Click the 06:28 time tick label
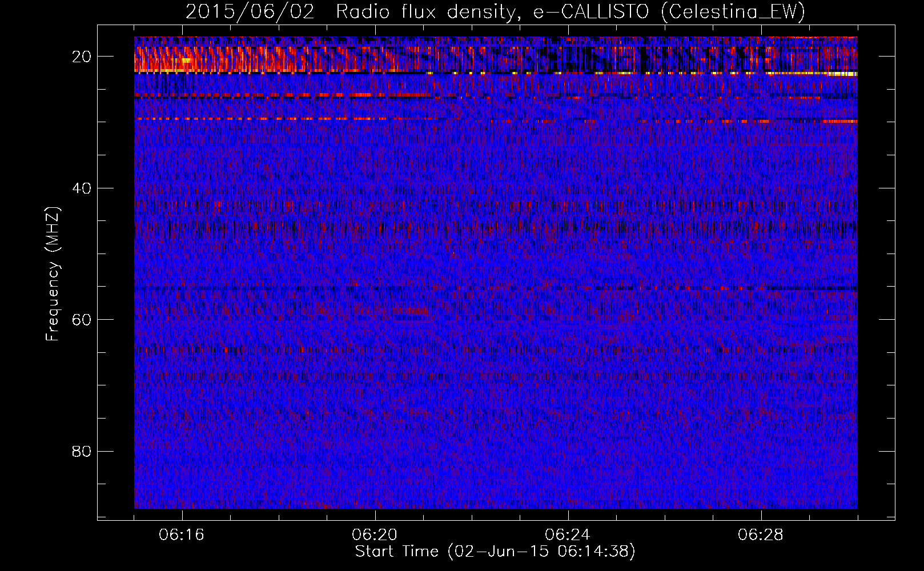 [761, 535]
